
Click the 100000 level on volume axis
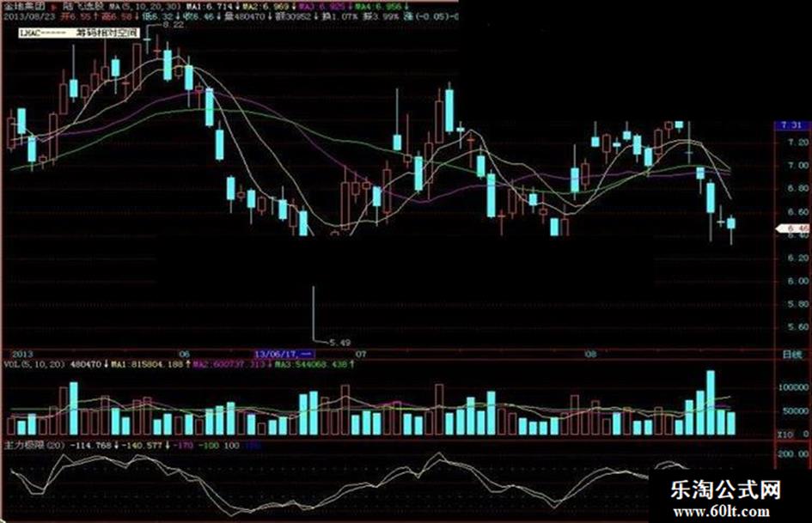tap(794, 387)
